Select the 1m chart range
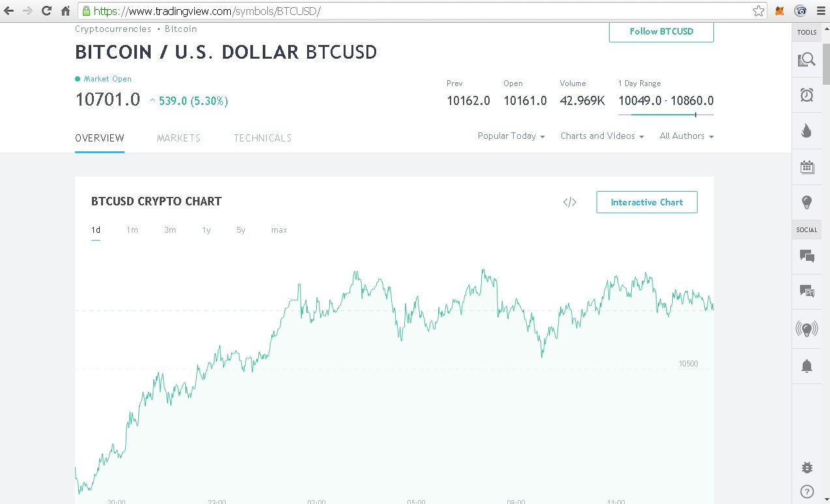The image size is (830, 504). [132, 230]
